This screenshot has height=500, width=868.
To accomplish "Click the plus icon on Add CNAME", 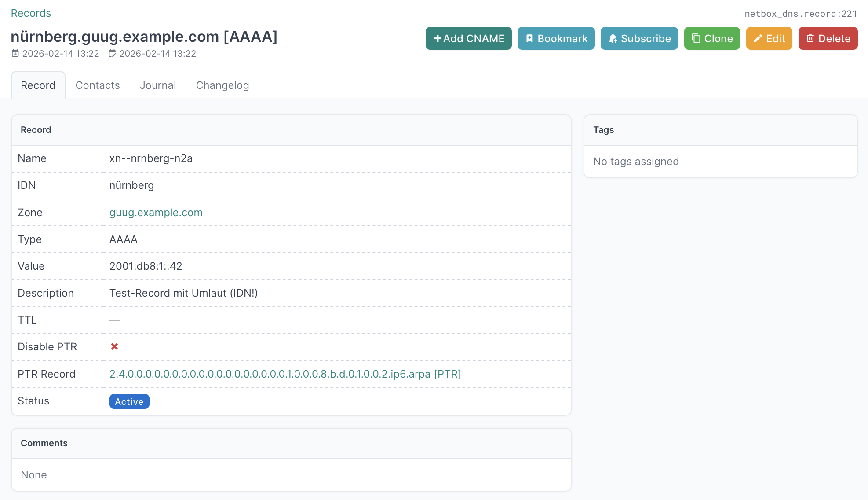I will (437, 39).
